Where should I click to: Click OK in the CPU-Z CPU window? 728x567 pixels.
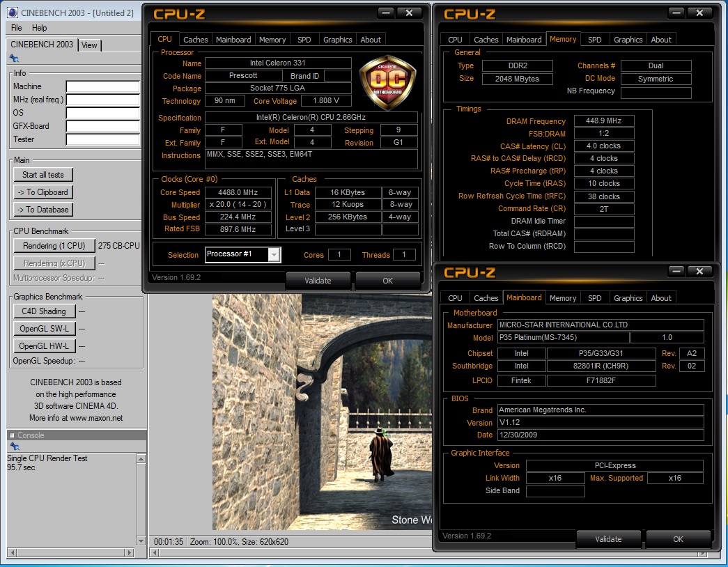387,281
